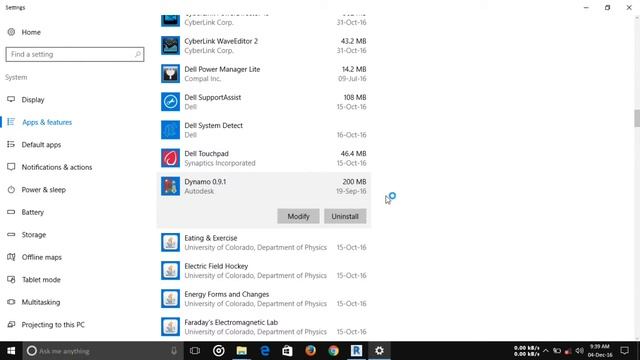The height and width of the screenshot is (360, 640).
Task: Switch to Tablet mode settings
Action: pos(41,280)
